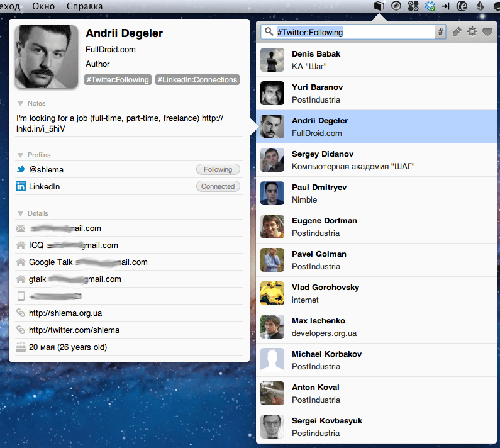Screen dimensions: 500x448
Task: Click the FullDroid.com company in contact card header
Action: (x=111, y=50)
